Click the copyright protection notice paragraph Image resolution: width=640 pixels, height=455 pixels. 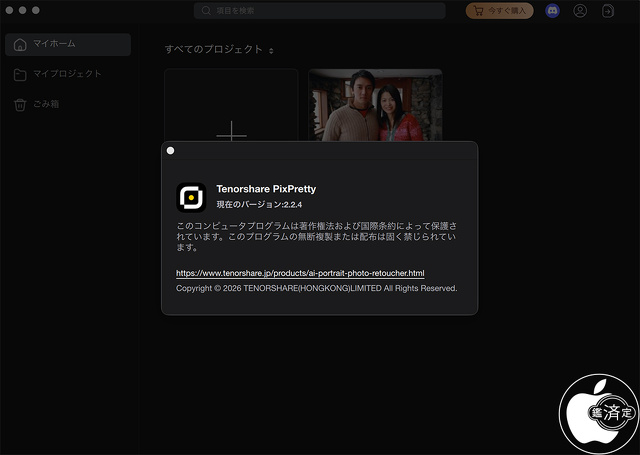316,237
